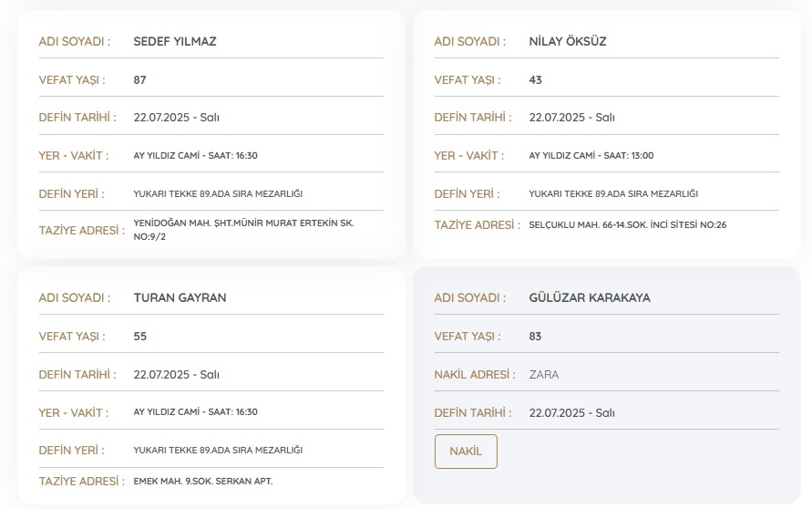Click TAZİYE ADRESİ label in Turan Gayran's card
This screenshot has width=812, height=509.
(x=81, y=481)
